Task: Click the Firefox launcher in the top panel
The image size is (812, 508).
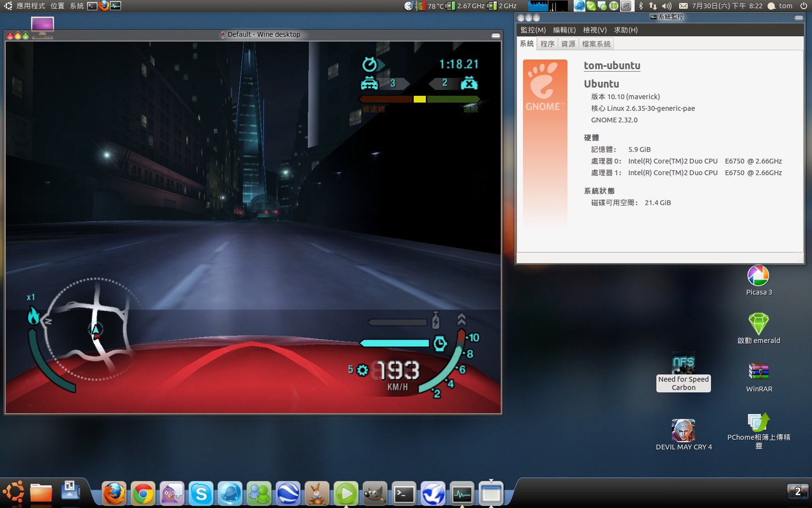Action: click(x=104, y=6)
